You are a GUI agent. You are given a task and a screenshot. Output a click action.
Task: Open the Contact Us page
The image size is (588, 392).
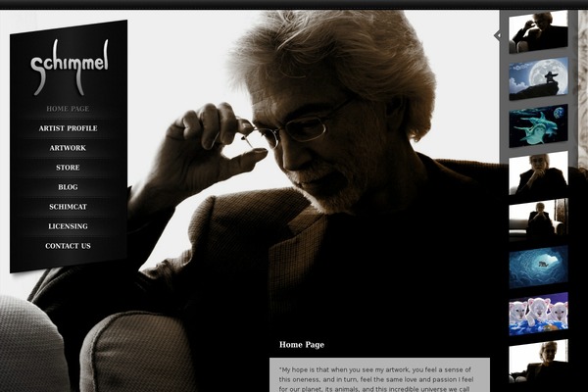click(68, 246)
